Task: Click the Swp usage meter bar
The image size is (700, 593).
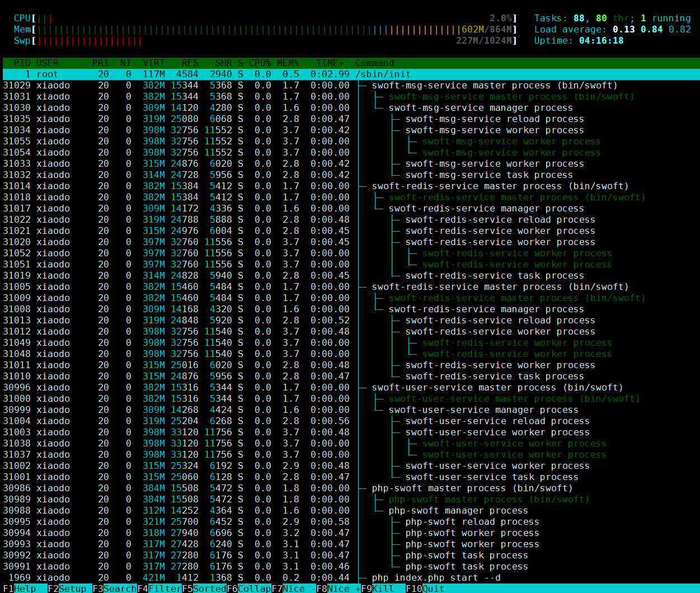Action: [266, 40]
